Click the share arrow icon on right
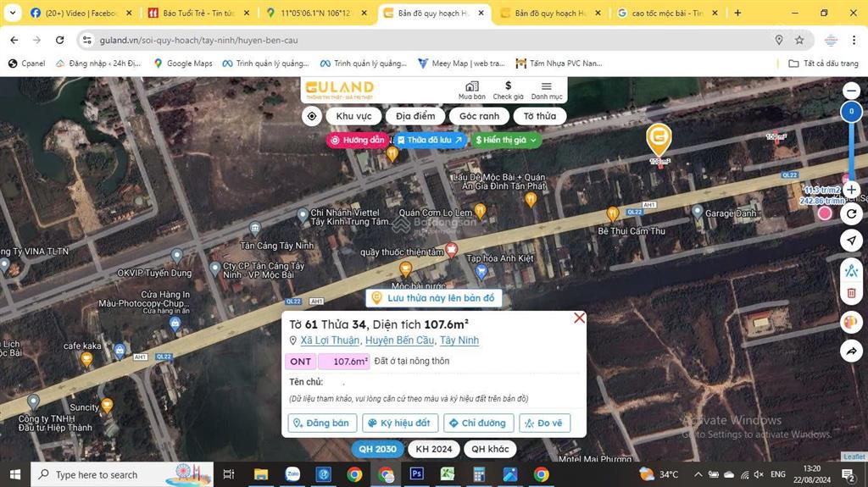This screenshot has height=487, width=868. click(x=851, y=351)
